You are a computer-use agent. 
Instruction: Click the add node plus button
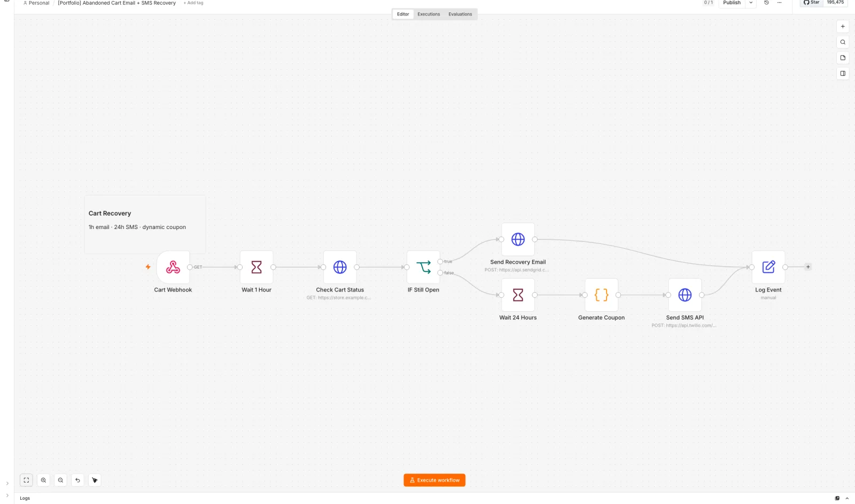[843, 26]
